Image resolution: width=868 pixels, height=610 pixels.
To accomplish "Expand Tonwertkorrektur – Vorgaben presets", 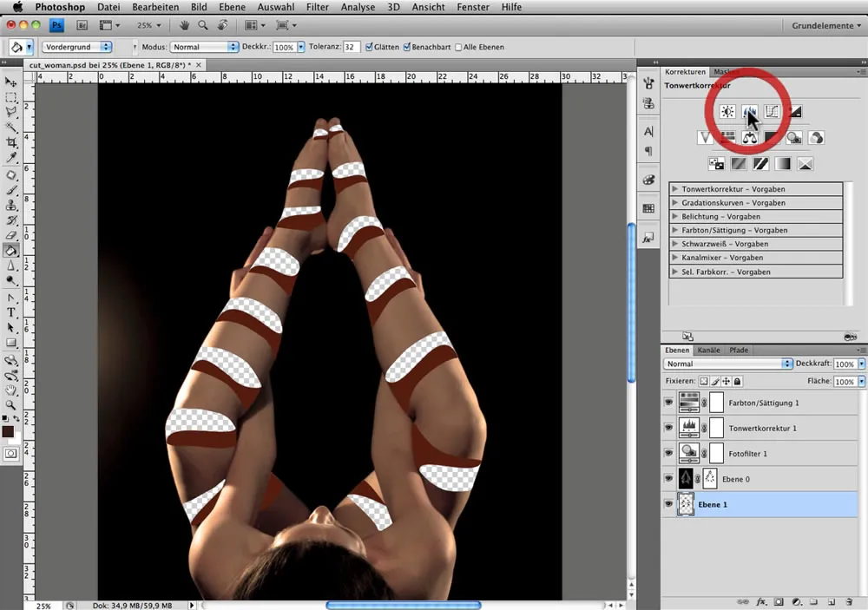I will click(x=676, y=189).
